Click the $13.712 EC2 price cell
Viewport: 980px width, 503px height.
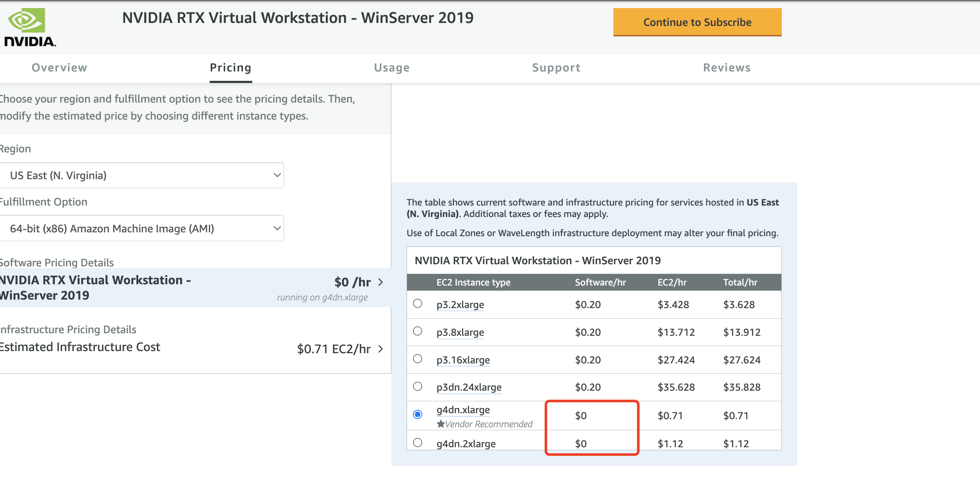676,332
